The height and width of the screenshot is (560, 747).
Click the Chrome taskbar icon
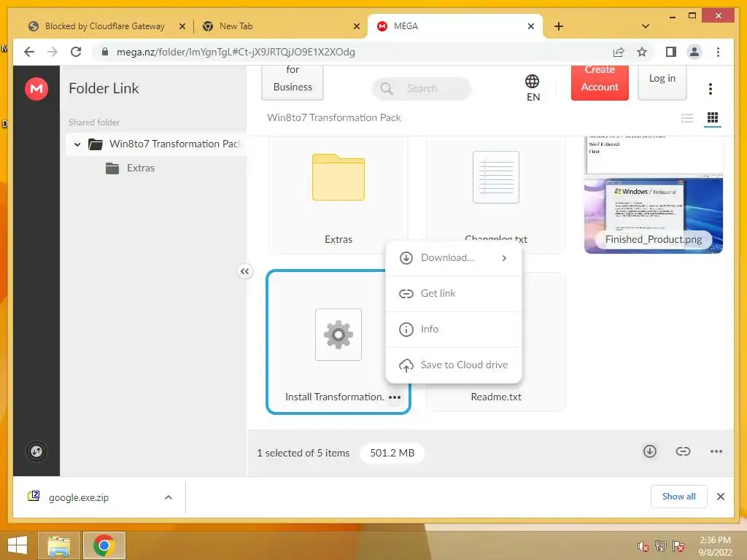click(x=104, y=545)
